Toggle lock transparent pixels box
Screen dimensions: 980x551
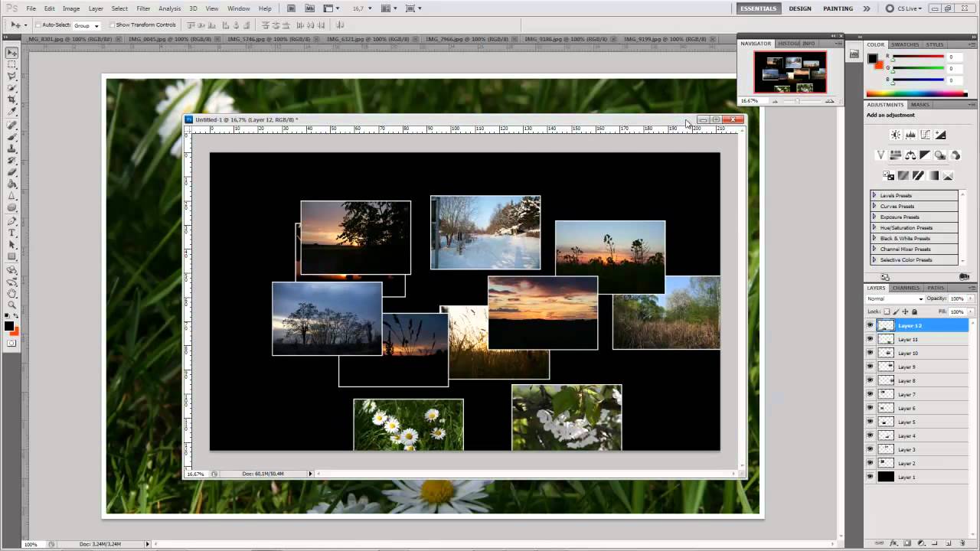[887, 311]
